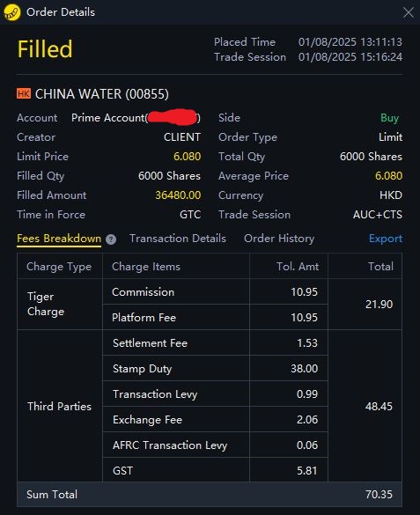Click the Filled Amount value 36480.00

pos(178,195)
